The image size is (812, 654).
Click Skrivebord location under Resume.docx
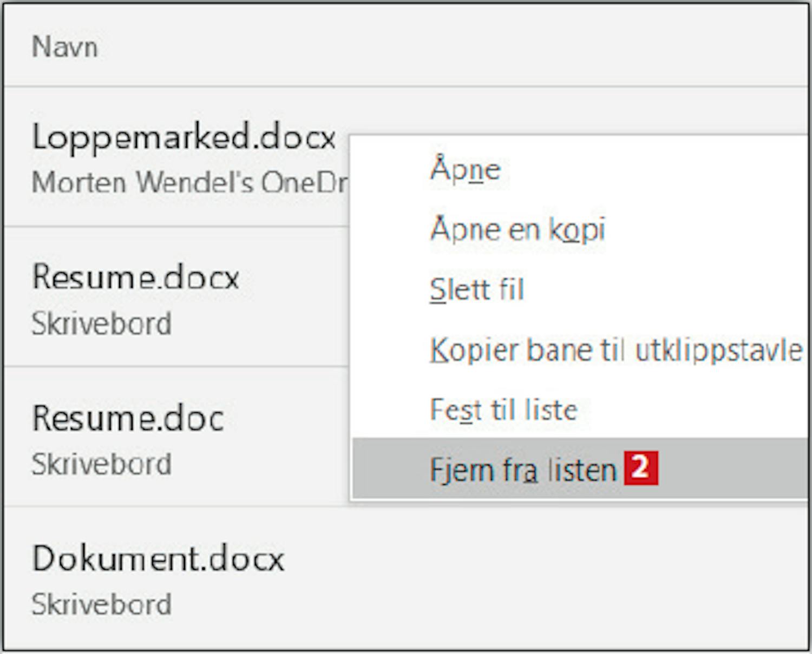click(101, 323)
